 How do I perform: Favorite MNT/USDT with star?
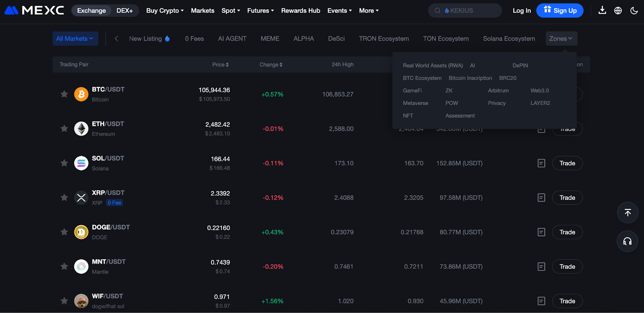[64, 266]
